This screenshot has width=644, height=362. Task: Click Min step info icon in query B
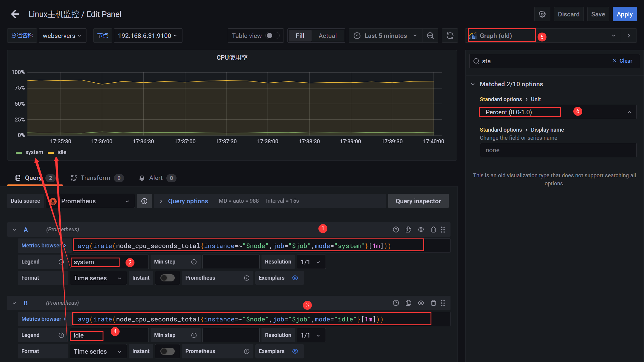[x=194, y=335]
